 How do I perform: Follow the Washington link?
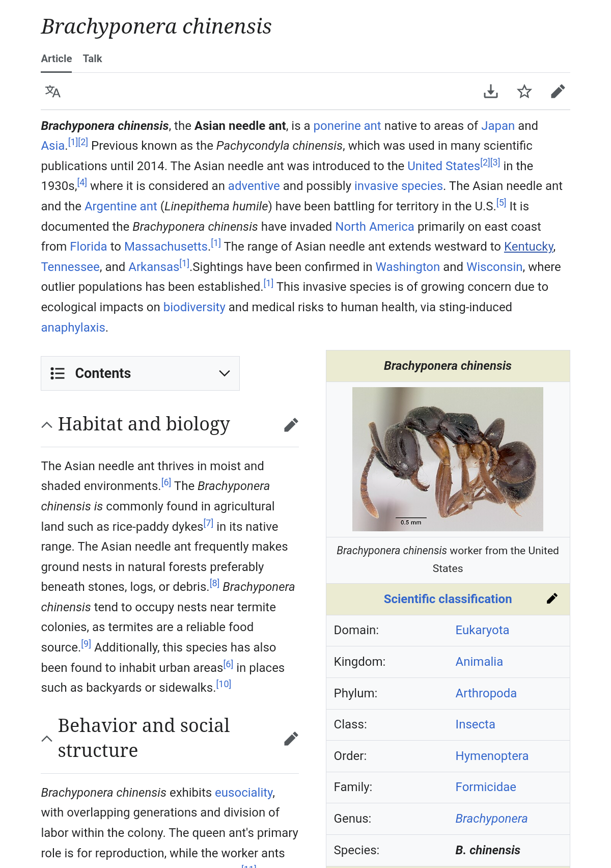(408, 267)
